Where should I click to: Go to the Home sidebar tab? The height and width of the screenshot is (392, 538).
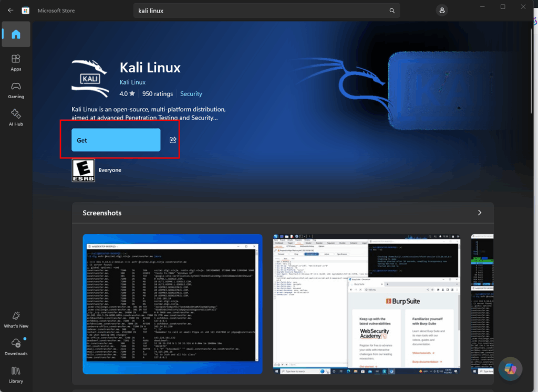click(x=16, y=34)
